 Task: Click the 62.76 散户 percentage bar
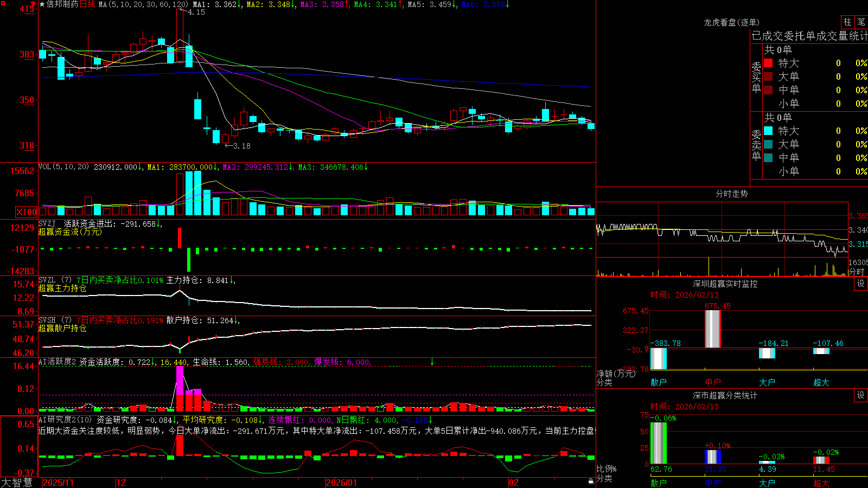point(658,443)
